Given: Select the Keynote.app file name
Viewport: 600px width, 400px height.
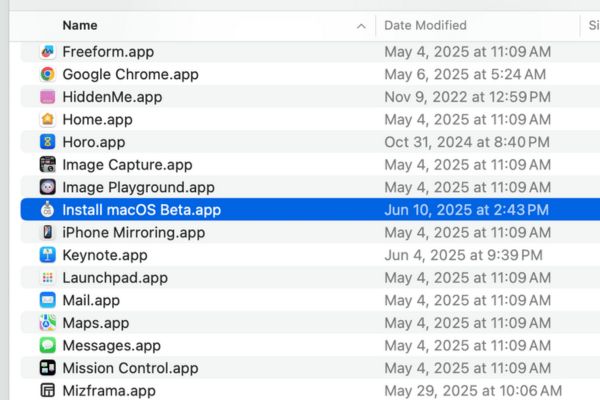Looking at the screenshot, I should [x=105, y=255].
